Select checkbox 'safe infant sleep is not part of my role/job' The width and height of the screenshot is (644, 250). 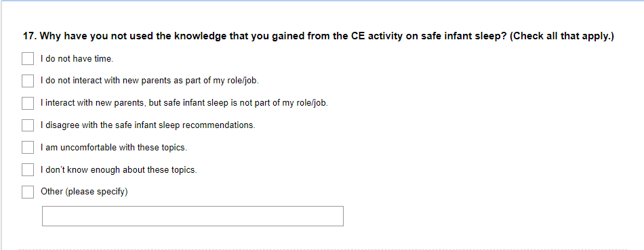[x=28, y=103]
